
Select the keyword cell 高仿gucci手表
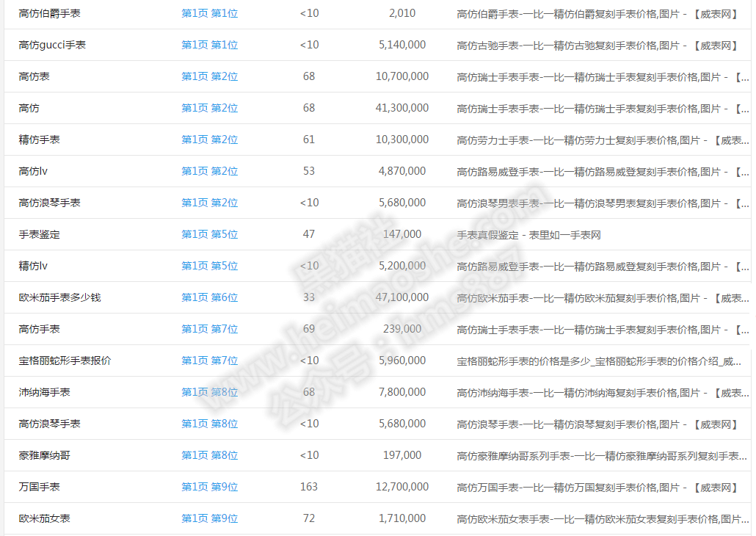(x=52, y=45)
